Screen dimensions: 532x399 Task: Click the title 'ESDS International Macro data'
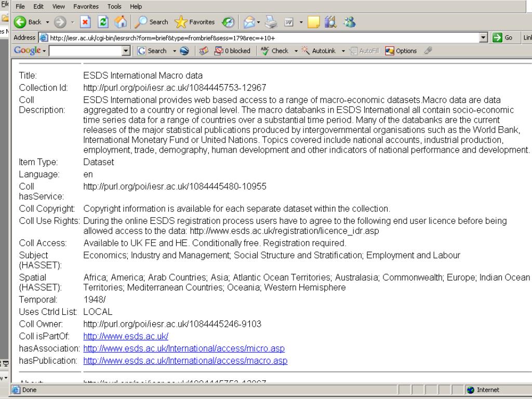tap(143, 75)
